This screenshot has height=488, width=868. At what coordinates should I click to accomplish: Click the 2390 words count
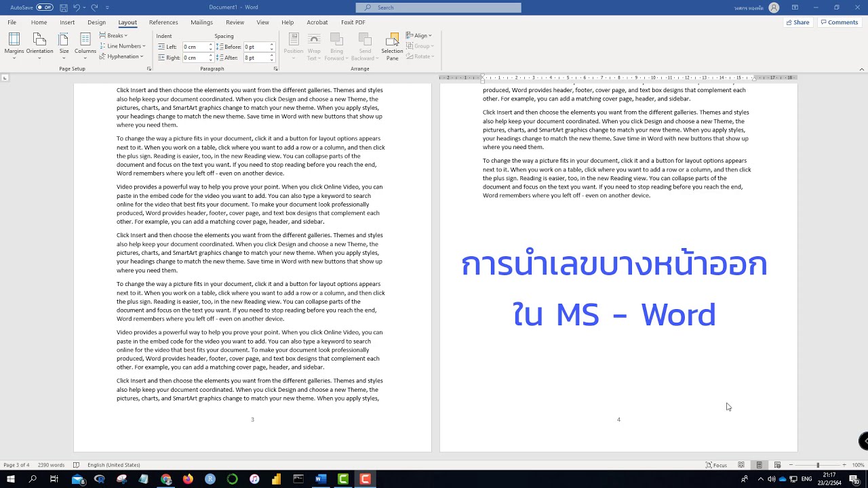[x=51, y=465]
